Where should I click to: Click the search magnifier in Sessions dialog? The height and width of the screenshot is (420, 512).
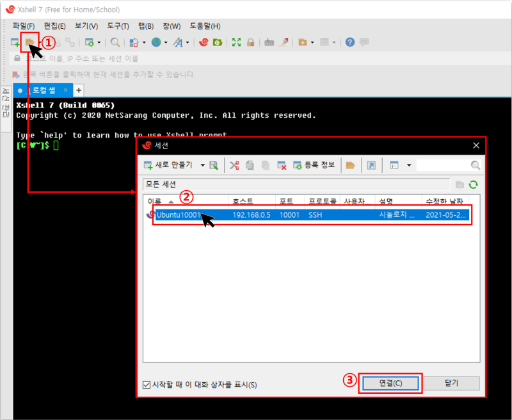(x=475, y=165)
